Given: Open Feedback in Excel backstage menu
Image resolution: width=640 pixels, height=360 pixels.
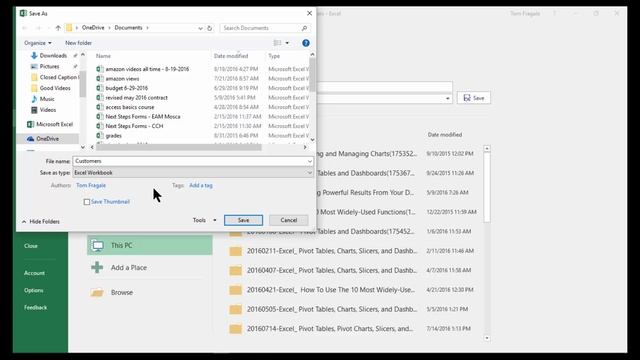Looking at the screenshot, I should (36, 307).
